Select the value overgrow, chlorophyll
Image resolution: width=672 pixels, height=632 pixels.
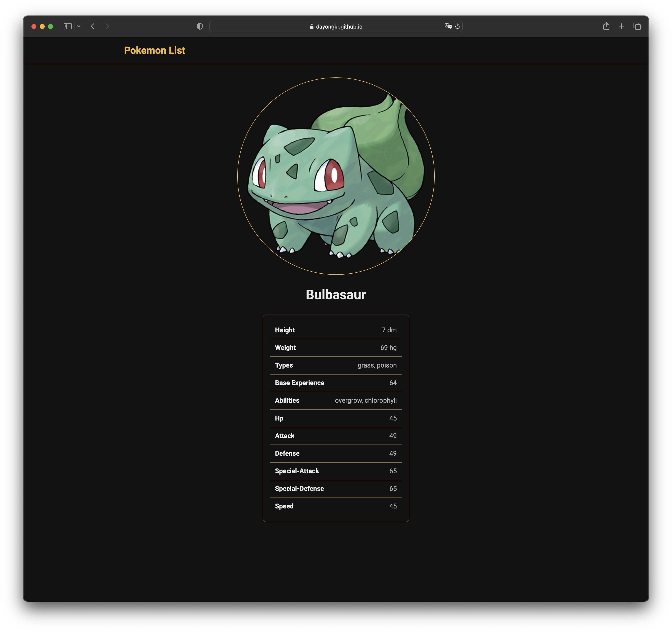point(366,400)
